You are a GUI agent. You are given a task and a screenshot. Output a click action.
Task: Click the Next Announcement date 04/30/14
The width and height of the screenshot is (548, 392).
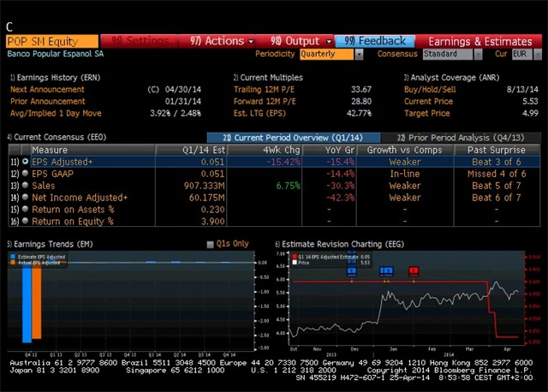pyautogui.click(x=182, y=89)
